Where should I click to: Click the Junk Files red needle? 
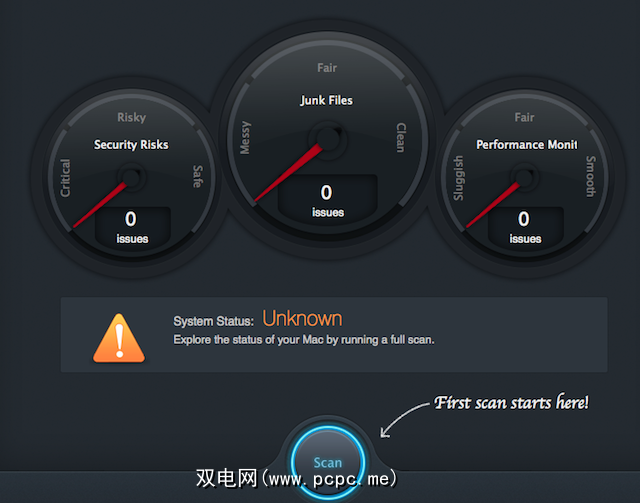[x=289, y=172]
